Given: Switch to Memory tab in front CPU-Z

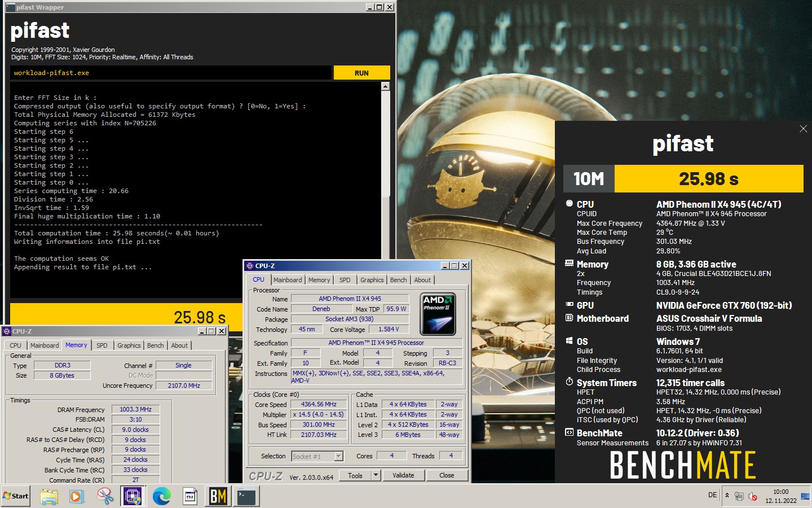Looking at the screenshot, I should [319, 280].
